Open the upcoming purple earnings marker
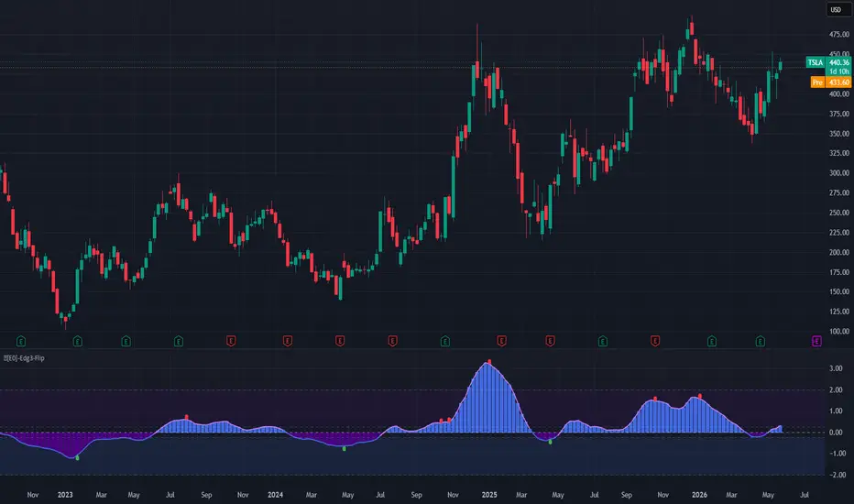Viewport: 854px width, 504px height. 816,342
